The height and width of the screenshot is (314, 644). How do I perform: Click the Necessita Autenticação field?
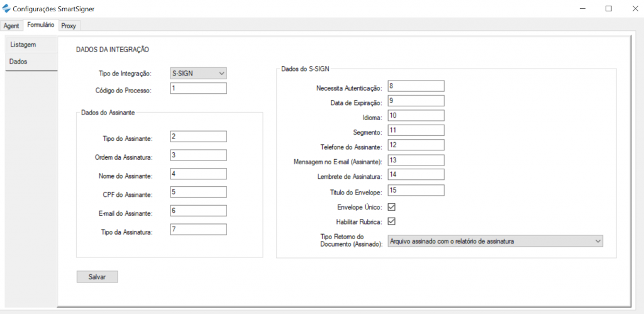pyautogui.click(x=416, y=86)
